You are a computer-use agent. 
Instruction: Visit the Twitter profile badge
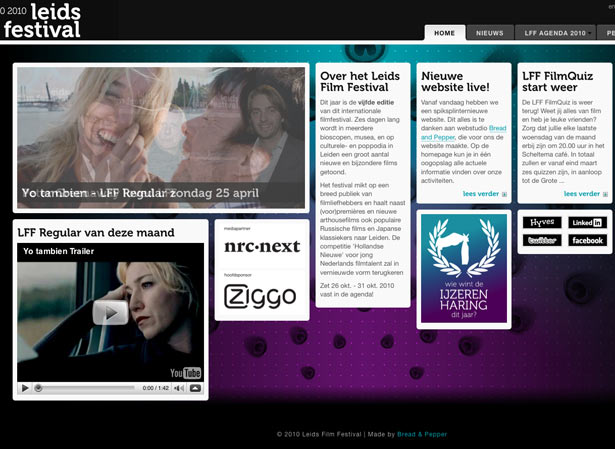[542, 240]
